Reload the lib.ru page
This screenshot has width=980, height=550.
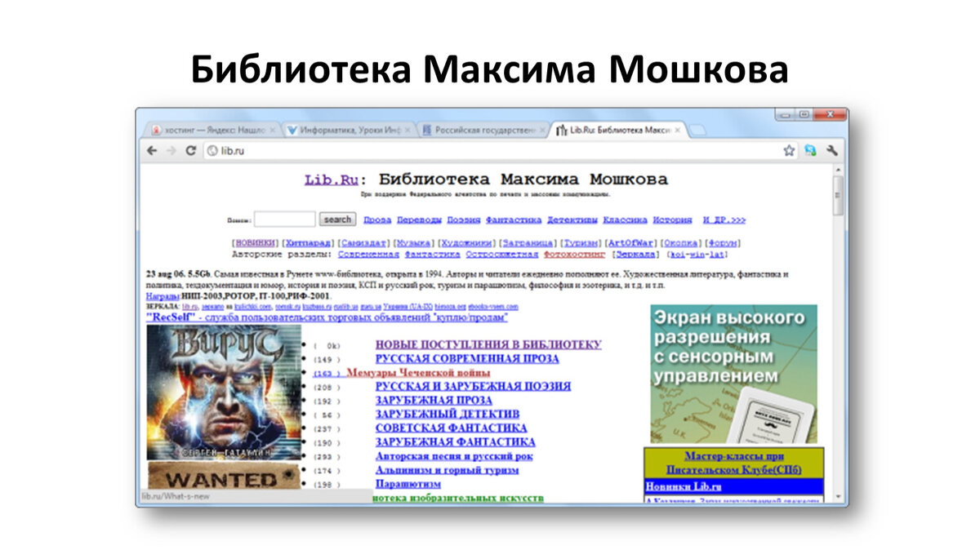pos(191,151)
